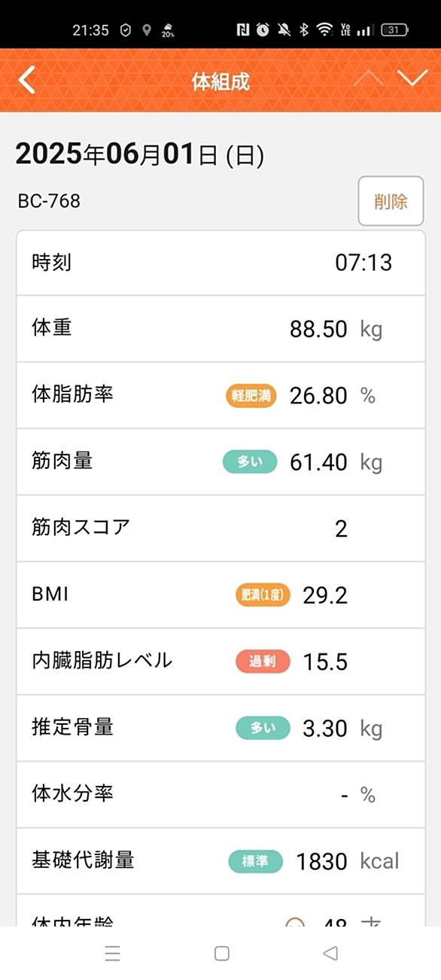Screen dimensions: 441x980
Task: Tap the Android back triangle button
Action: point(330,954)
